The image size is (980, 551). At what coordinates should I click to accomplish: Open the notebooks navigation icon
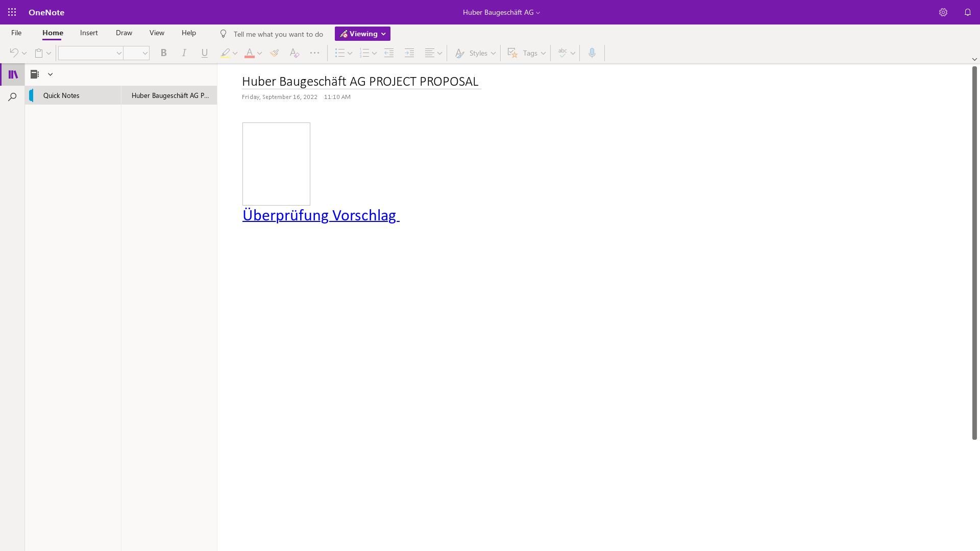click(x=13, y=74)
